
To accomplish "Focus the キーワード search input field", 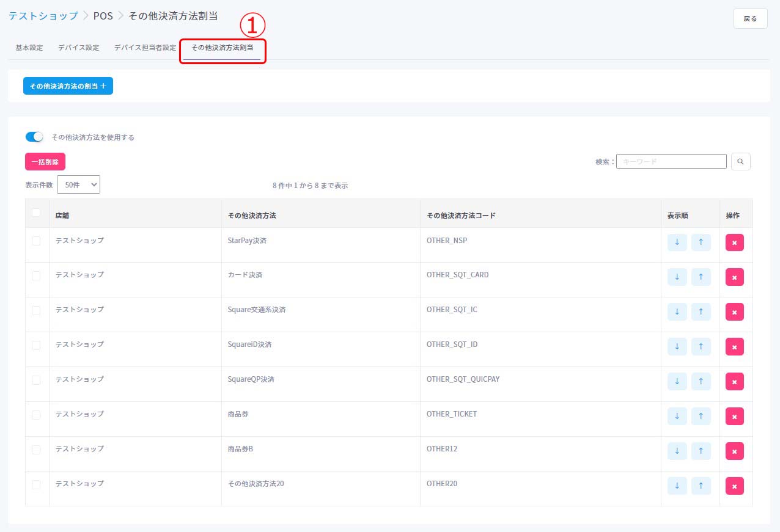I will tap(671, 161).
